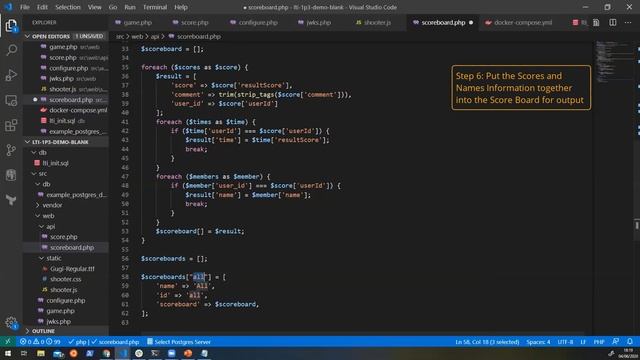Open score.php in the api folder tree
Viewport: 640px width, 360px height.
64,237
